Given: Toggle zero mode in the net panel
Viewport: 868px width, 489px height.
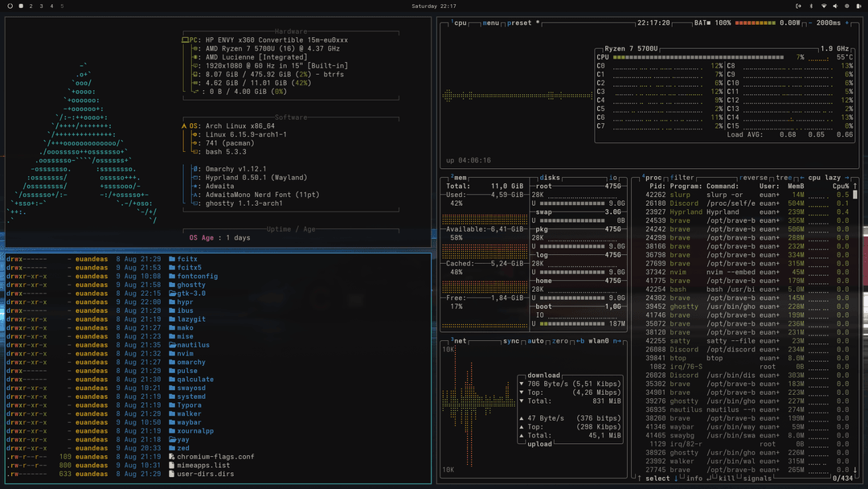Looking at the screenshot, I should click(x=560, y=341).
